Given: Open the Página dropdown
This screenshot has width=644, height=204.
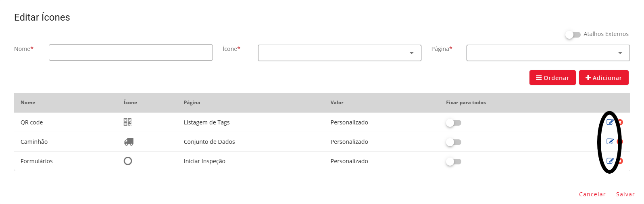Looking at the screenshot, I should pyautogui.click(x=548, y=53).
